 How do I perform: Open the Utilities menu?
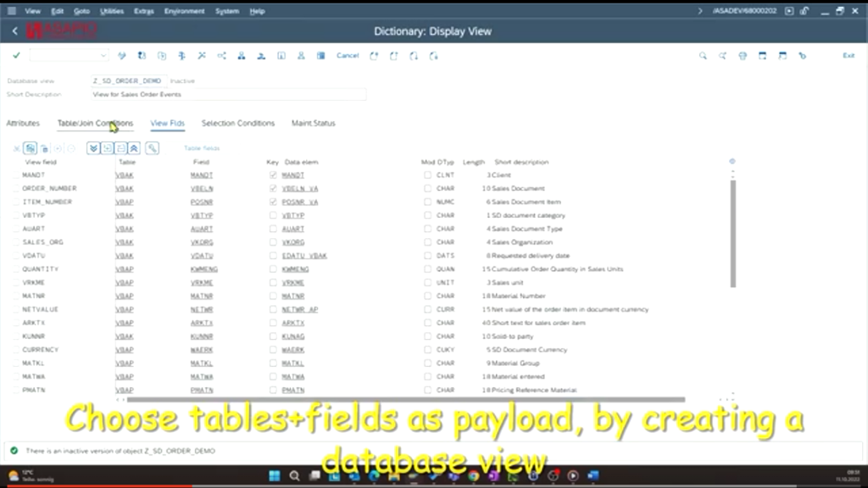113,11
